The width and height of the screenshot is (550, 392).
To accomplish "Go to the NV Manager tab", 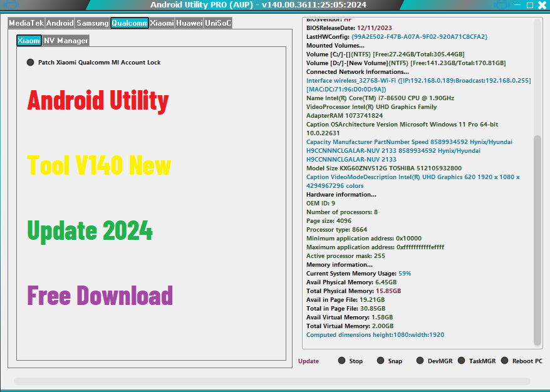I will 65,39.
